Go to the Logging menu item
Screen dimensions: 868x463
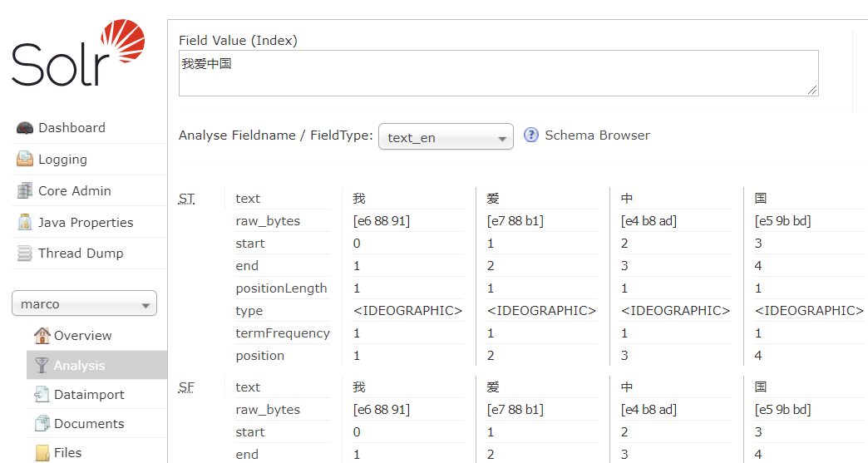click(x=62, y=160)
